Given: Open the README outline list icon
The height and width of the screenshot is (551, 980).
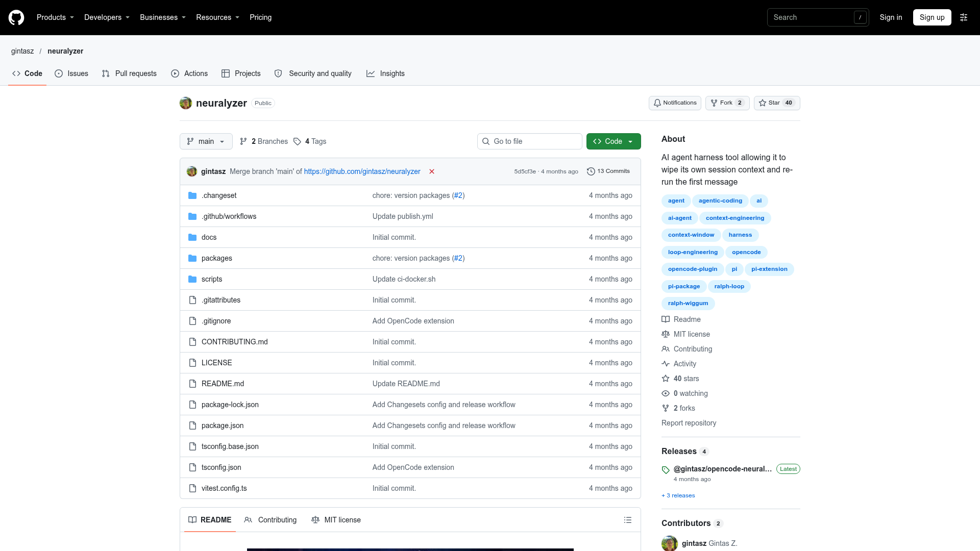Looking at the screenshot, I should point(628,520).
